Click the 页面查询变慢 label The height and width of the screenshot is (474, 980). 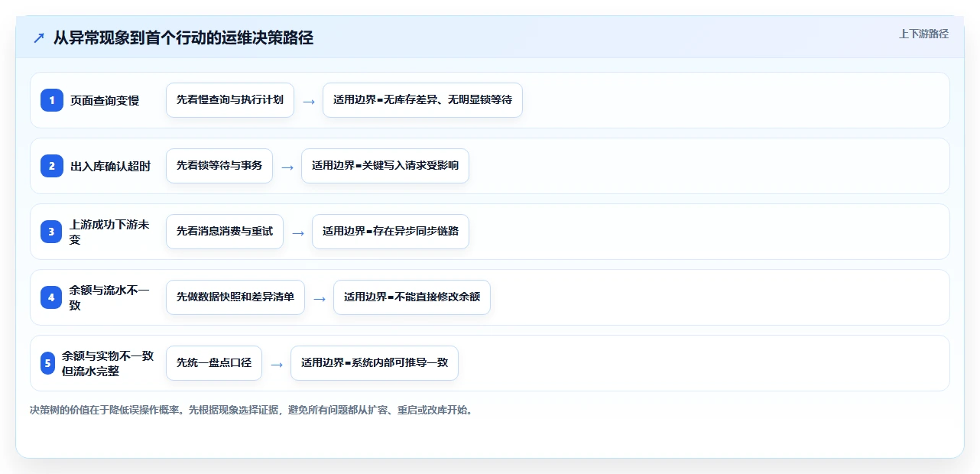105,100
